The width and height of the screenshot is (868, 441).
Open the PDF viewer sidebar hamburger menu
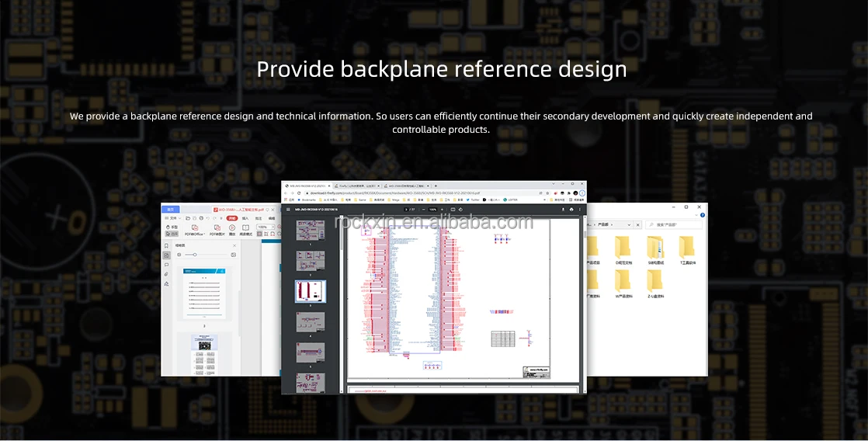289,210
